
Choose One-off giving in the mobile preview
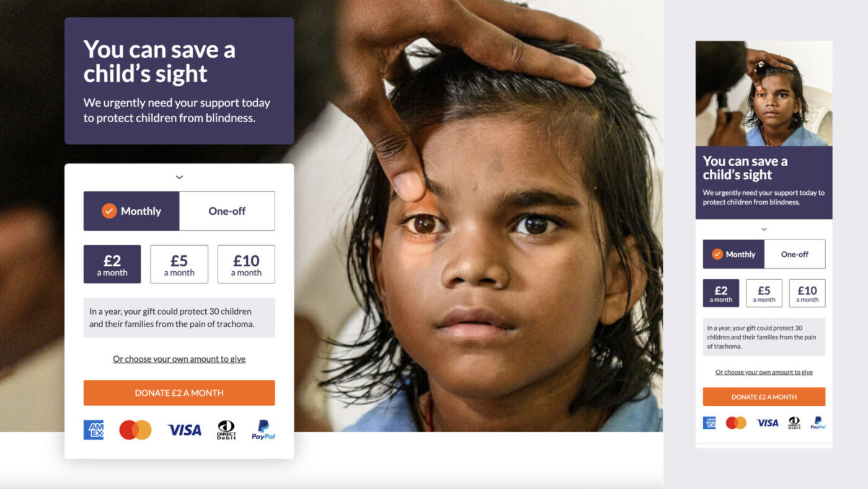795,254
